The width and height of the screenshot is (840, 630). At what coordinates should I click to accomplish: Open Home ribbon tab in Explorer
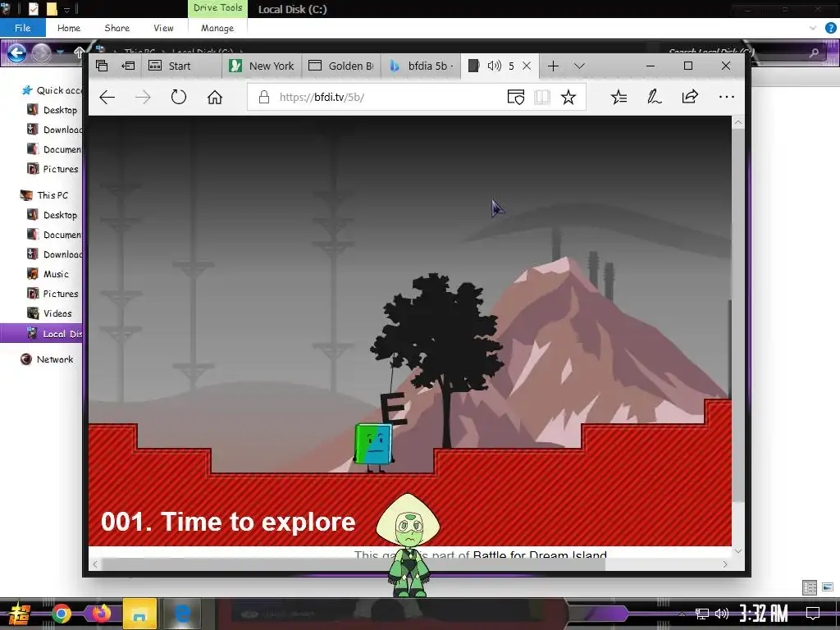(69, 28)
